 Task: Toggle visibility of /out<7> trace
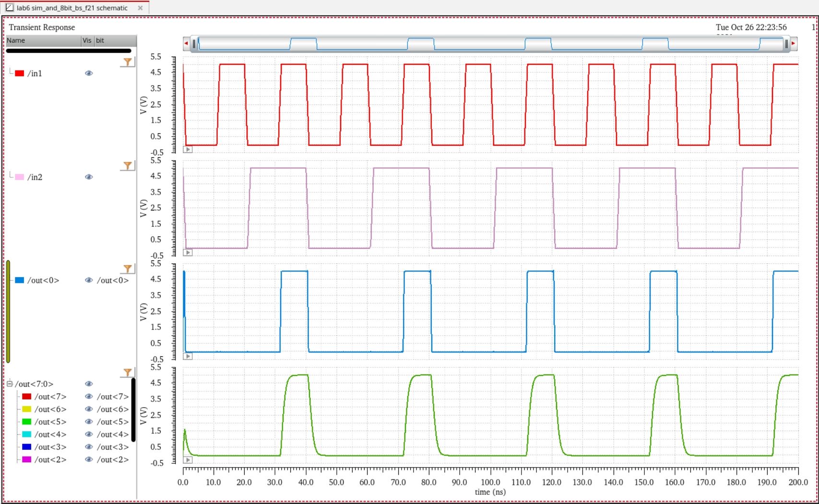coord(89,397)
